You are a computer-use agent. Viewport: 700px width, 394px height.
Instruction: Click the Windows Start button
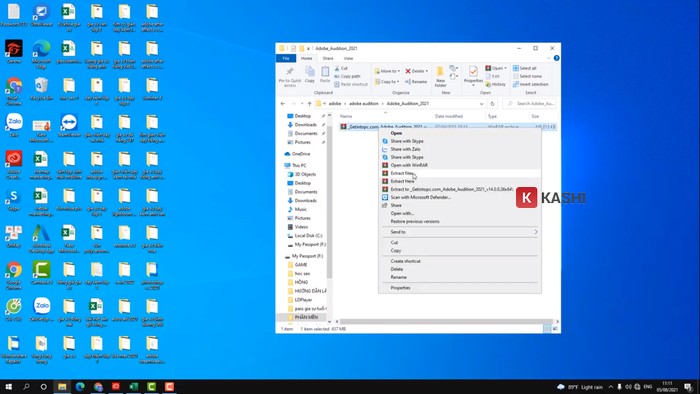pyautogui.click(x=8, y=386)
